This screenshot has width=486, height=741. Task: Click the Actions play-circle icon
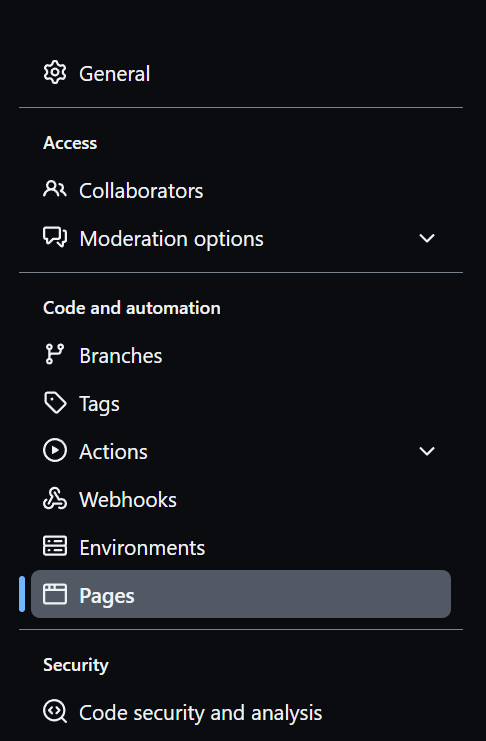click(55, 450)
